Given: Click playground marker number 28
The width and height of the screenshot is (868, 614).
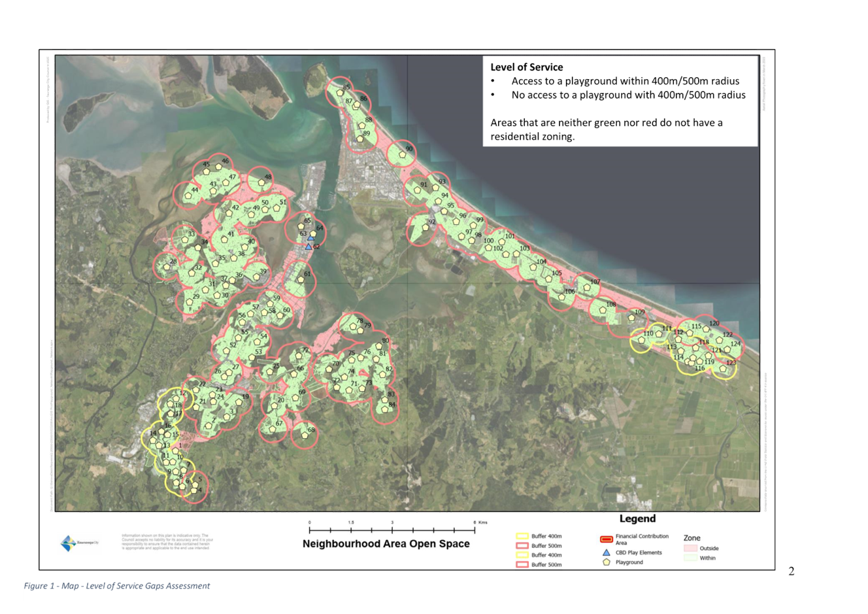Looking at the screenshot, I should tap(165, 267).
